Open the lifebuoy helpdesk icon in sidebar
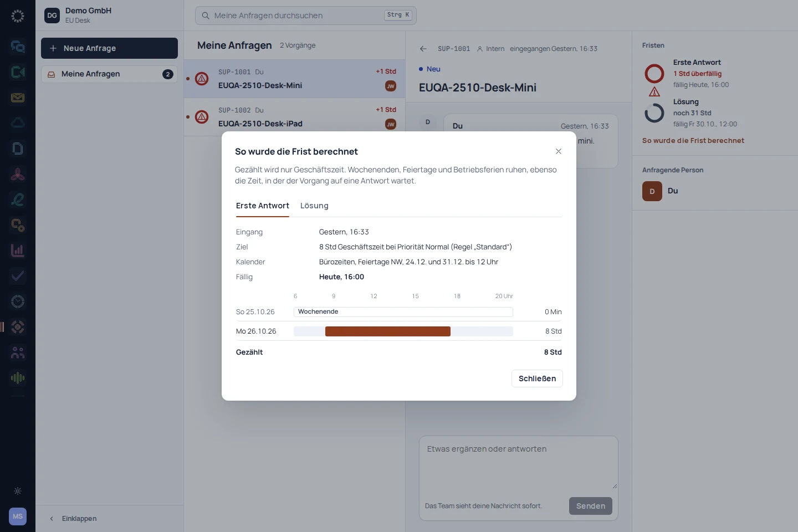Viewport: 798px width, 532px height. pos(18,327)
